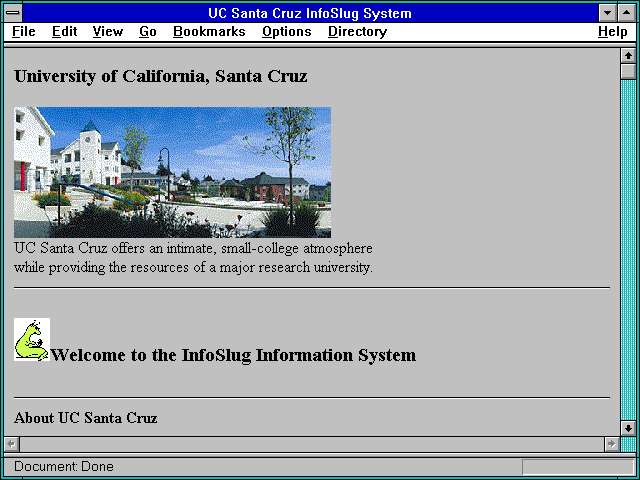Click the About UC Santa Cruz heading

tap(85, 418)
